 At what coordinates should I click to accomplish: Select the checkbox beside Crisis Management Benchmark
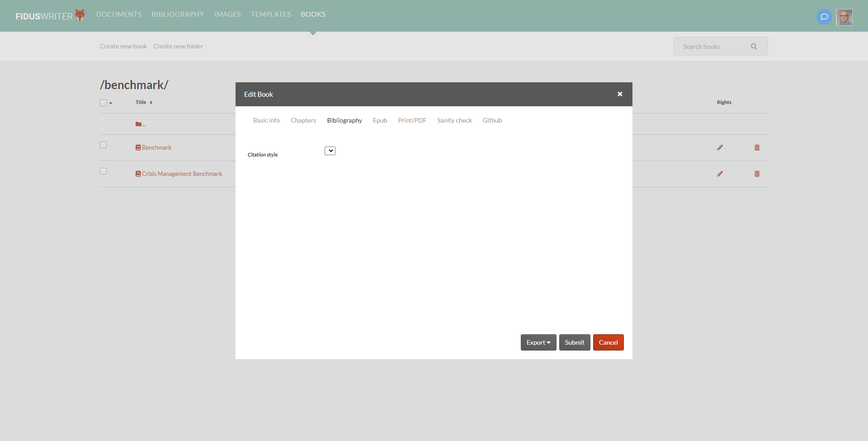103,171
